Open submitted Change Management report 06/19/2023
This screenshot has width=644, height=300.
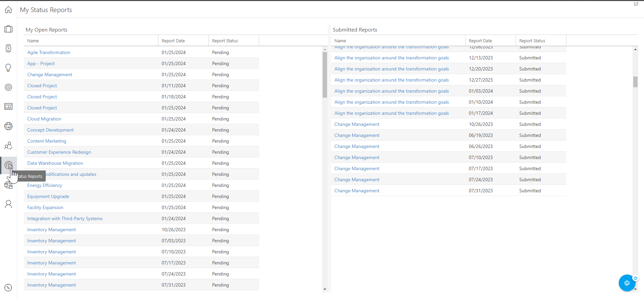click(x=357, y=135)
